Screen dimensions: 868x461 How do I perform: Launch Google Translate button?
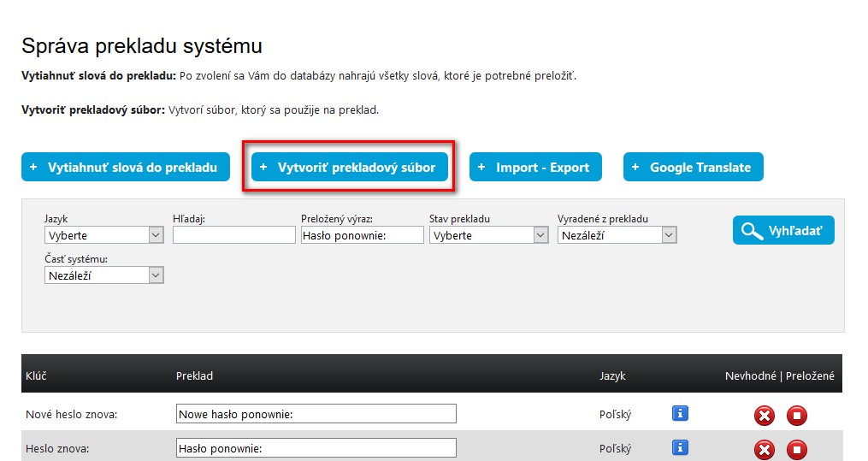[x=693, y=168]
